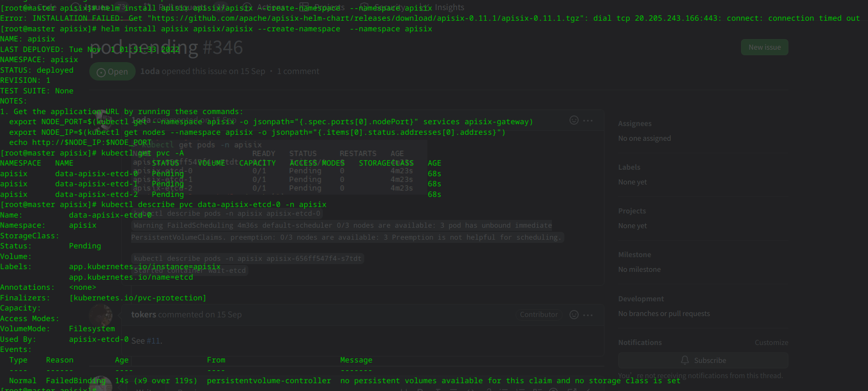Customize notification settings
This screenshot has width=868, height=391.
point(771,343)
